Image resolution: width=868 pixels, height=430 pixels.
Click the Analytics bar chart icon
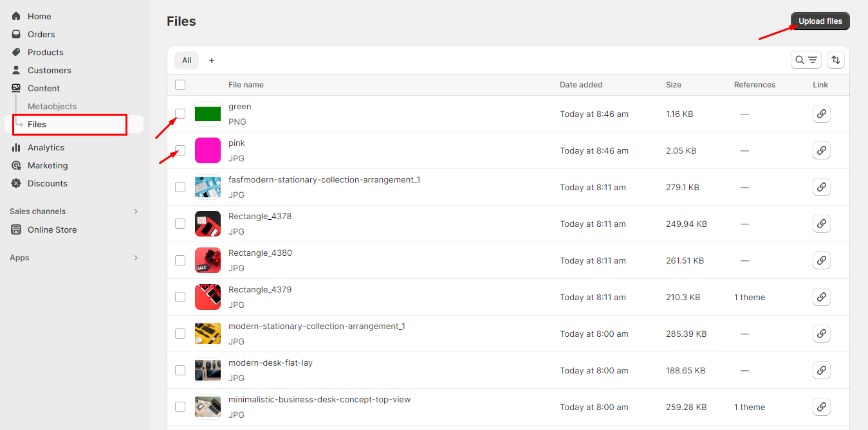point(16,147)
